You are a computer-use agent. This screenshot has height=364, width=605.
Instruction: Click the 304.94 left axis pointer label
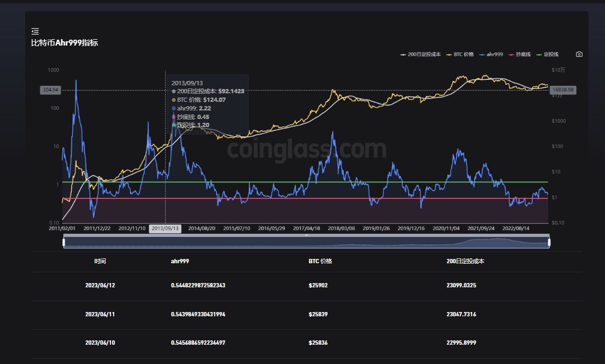pyautogui.click(x=50, y=90)
